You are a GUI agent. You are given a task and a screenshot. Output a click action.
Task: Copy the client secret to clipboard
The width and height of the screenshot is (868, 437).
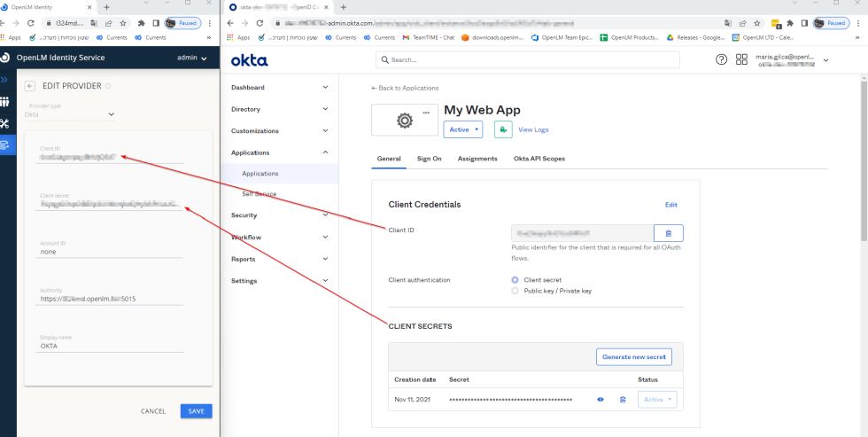623,400
